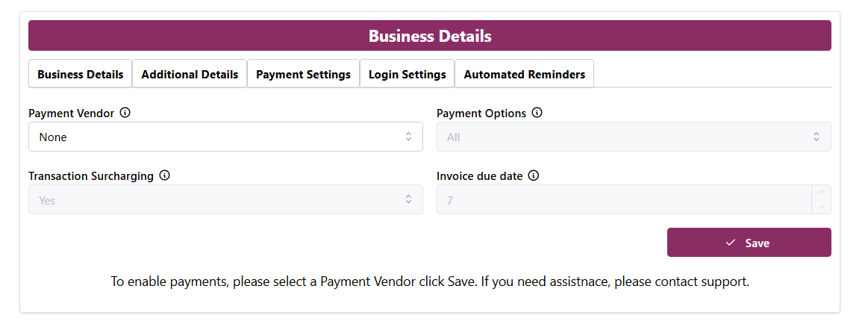Expand the Payment Options dropdown

click(x=633, y=137)
